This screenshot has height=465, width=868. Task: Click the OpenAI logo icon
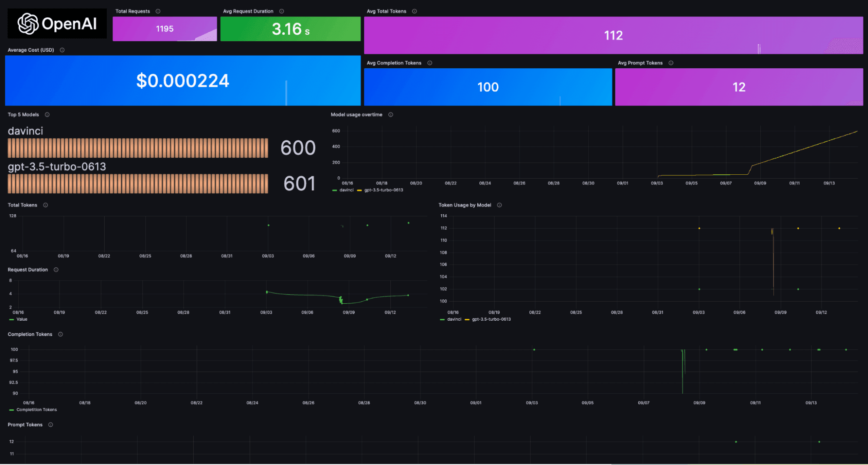pyautogui.click(x=28, y=24)
